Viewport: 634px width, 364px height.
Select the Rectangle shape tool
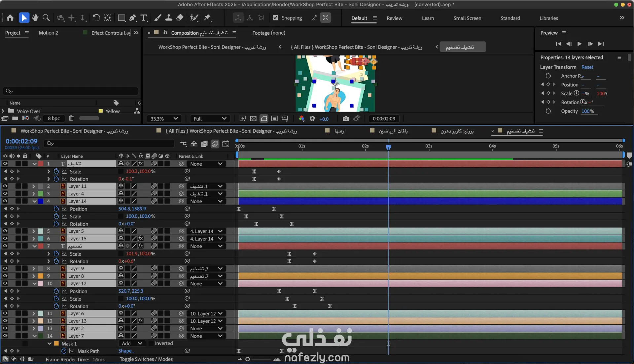pos(122,18)
